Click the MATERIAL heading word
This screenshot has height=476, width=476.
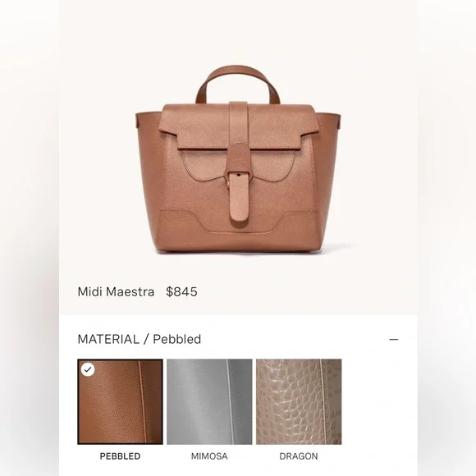click(108, 339)
